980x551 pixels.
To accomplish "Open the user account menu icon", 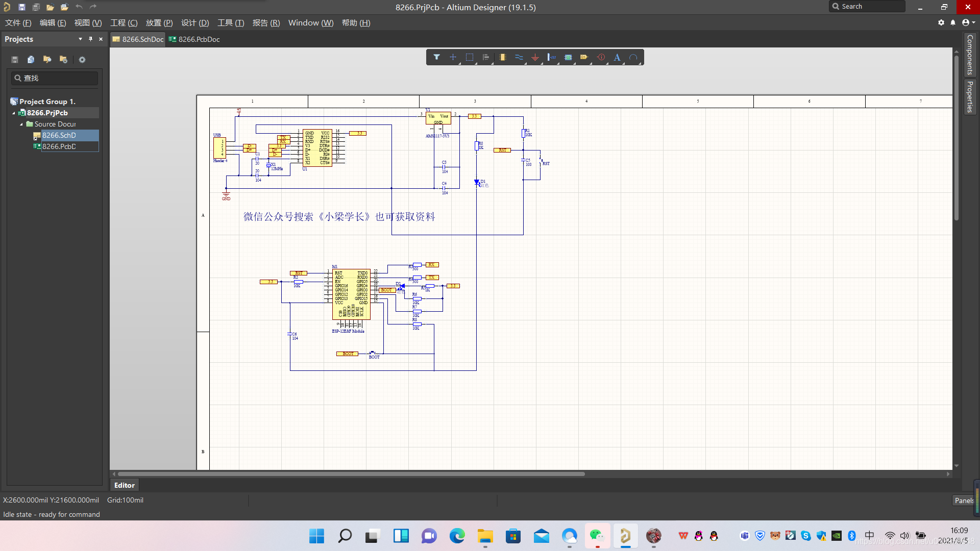I will (968, 22).
